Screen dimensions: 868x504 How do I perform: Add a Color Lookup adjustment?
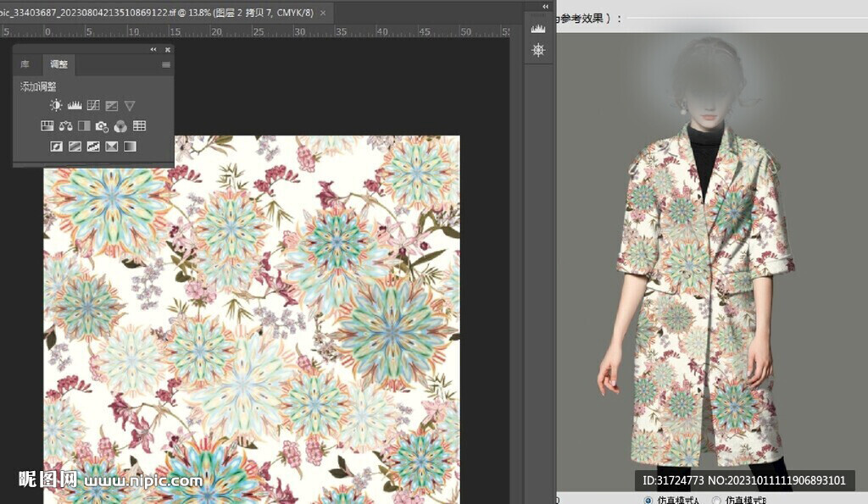[x=139, y=126]
